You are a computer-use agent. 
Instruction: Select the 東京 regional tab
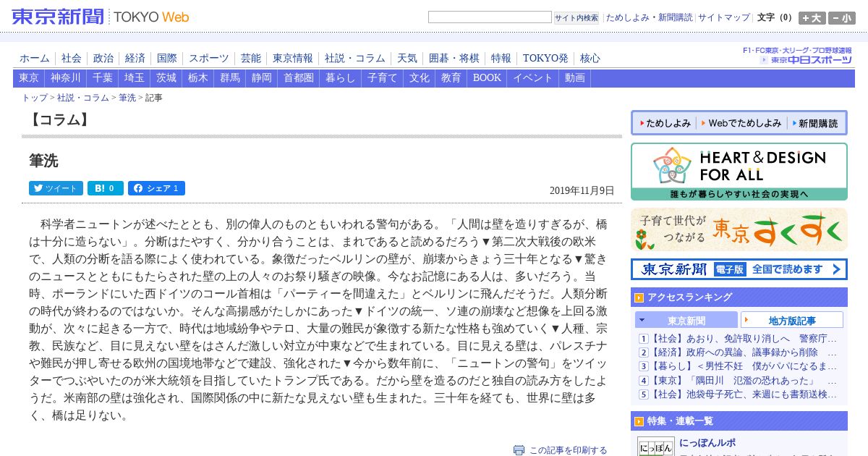[x=29, y=78]
